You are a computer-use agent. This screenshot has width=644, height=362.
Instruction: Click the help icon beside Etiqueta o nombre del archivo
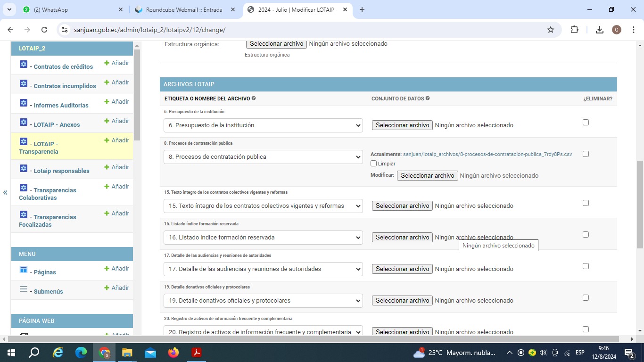[x=254, y=99]
